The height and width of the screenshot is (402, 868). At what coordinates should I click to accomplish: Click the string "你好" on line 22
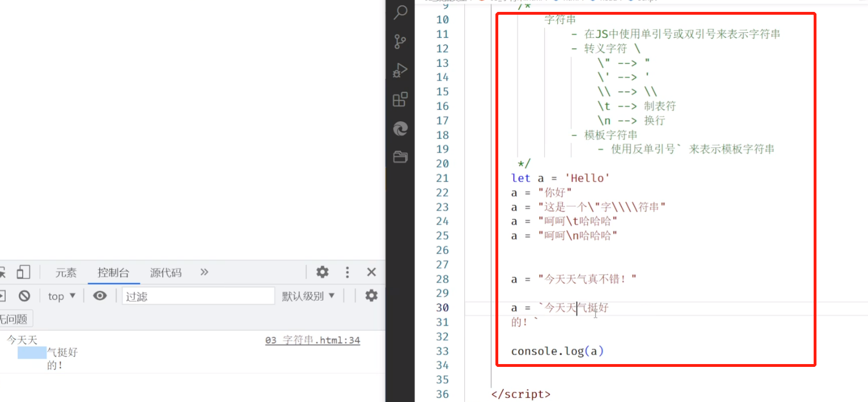pyautogui.click(x=555, y=193)
